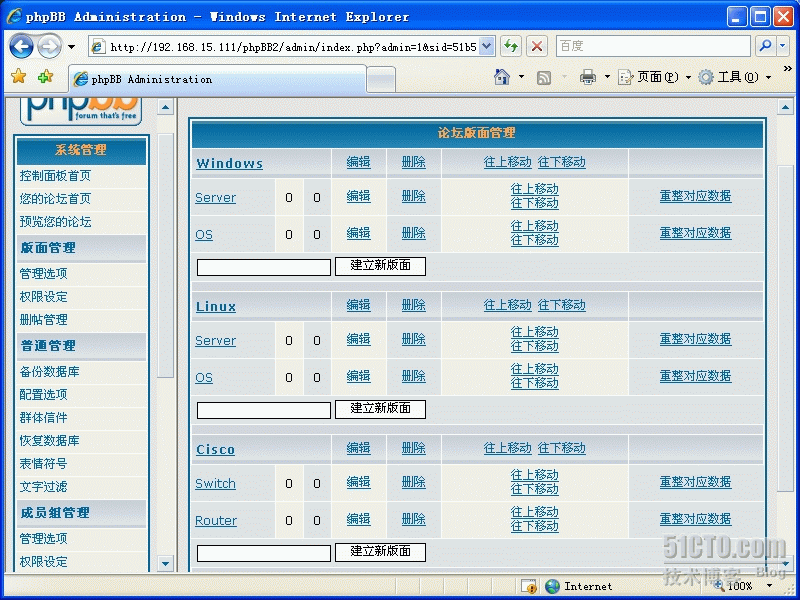Click 编辑 for the Linux OS forum
800x600 pixels.
(x=358, y=376)
